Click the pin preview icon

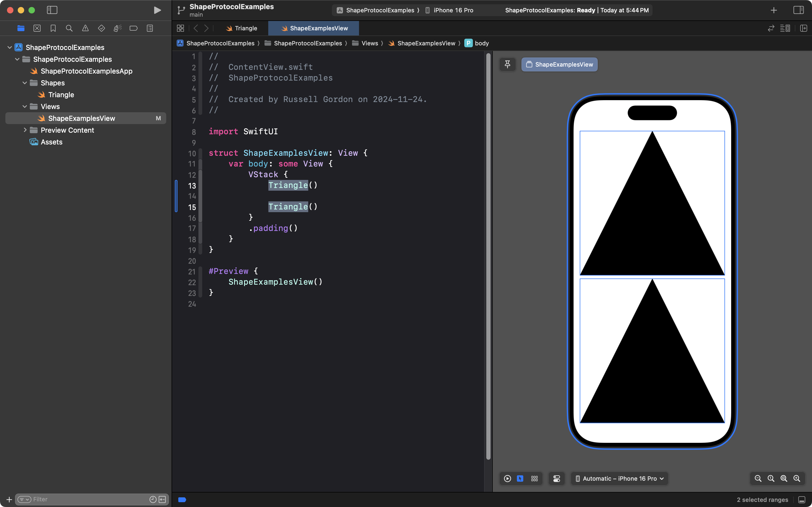pyautogui.click(x=507, y=64)
